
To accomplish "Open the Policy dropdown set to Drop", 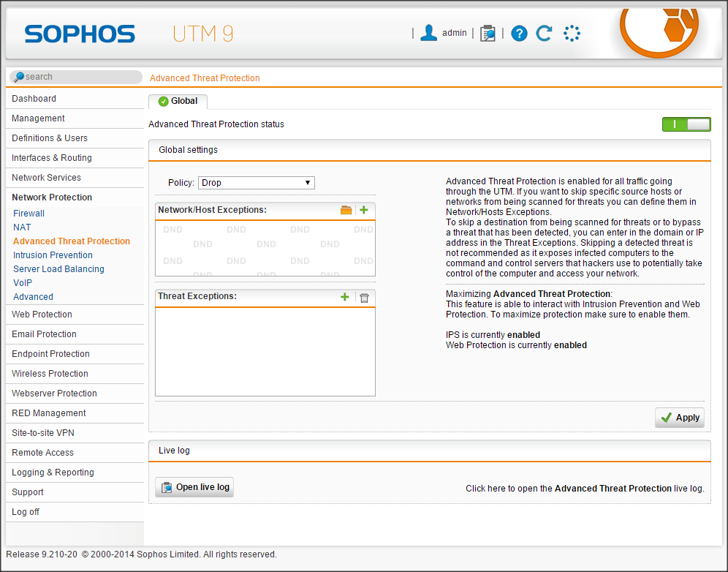I will (257, 183).
